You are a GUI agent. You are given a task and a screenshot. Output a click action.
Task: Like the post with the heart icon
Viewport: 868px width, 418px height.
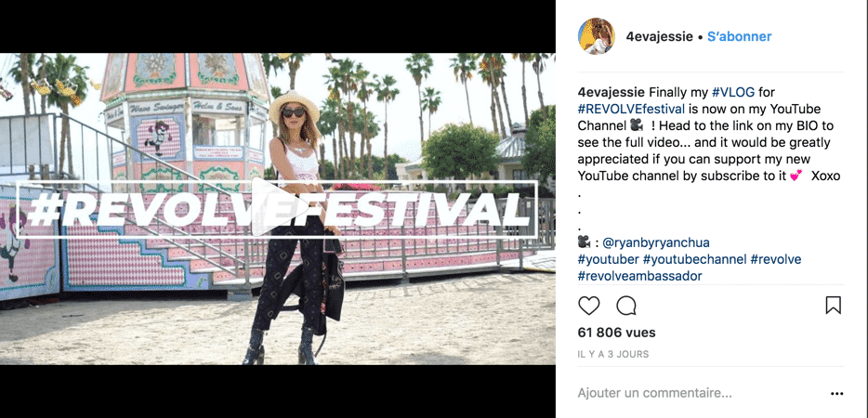pyautogui.click(x=589, y=305)
